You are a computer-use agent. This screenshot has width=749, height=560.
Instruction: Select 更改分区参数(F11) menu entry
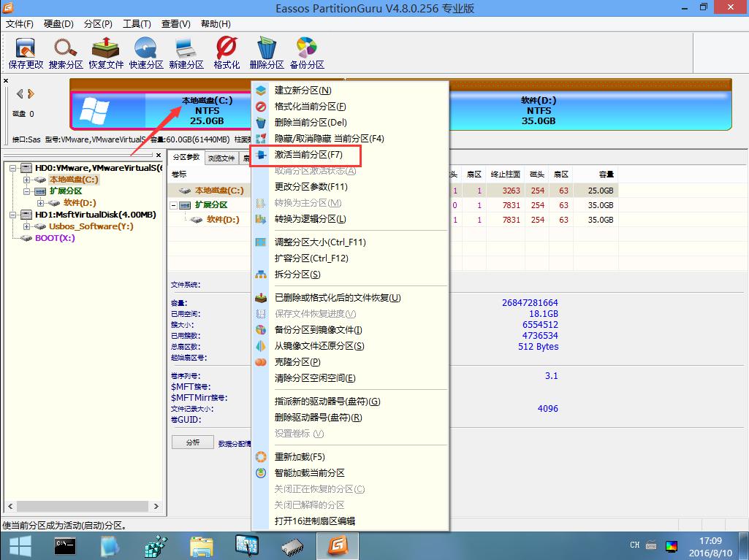(350, 187)
